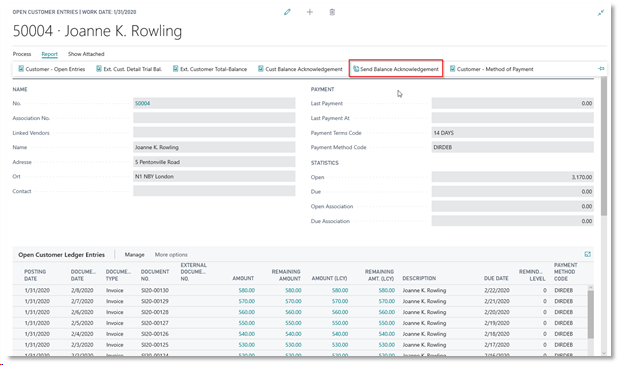Click the plus new record icon
The width and height of the screenshot is (617, 365).
[310, 12]
